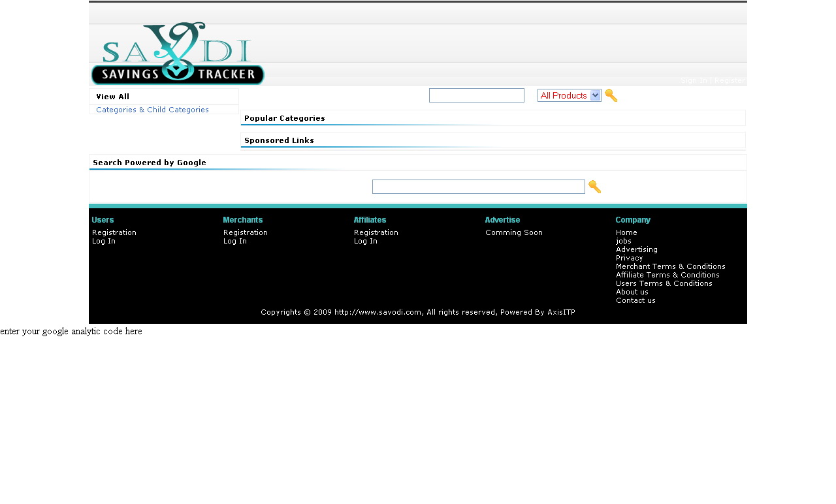Click the Affiliates footer column heading
The width and height of the screenshot is (836, 504).
point(370,220)
